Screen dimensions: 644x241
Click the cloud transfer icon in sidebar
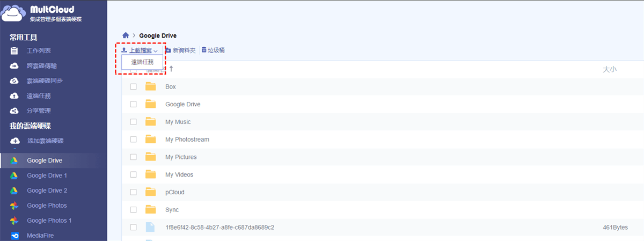click(14, 65)
